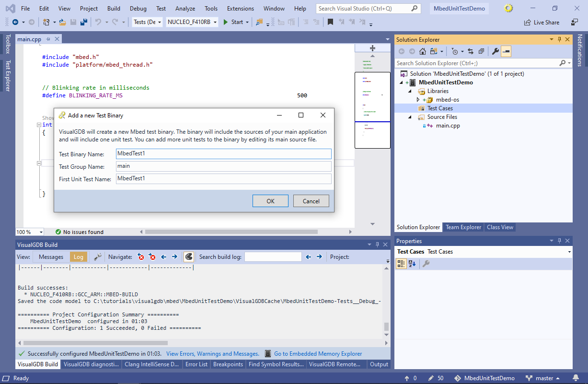Image resolution: width=588 pixels, height=384 pixels.
Task: Switch to the Breakpoints tab
Action: click(x=228, y=364)
